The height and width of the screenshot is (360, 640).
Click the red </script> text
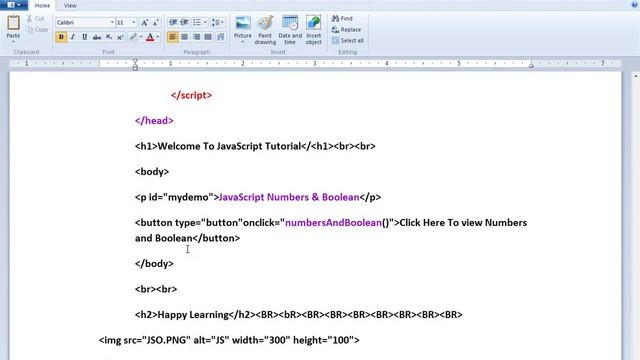[x=191, y=95]
